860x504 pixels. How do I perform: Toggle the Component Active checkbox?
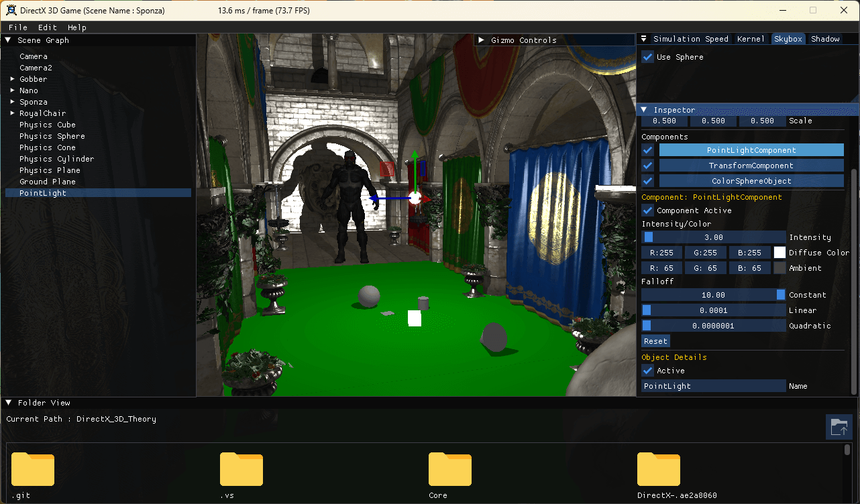(x=648, y=210)
